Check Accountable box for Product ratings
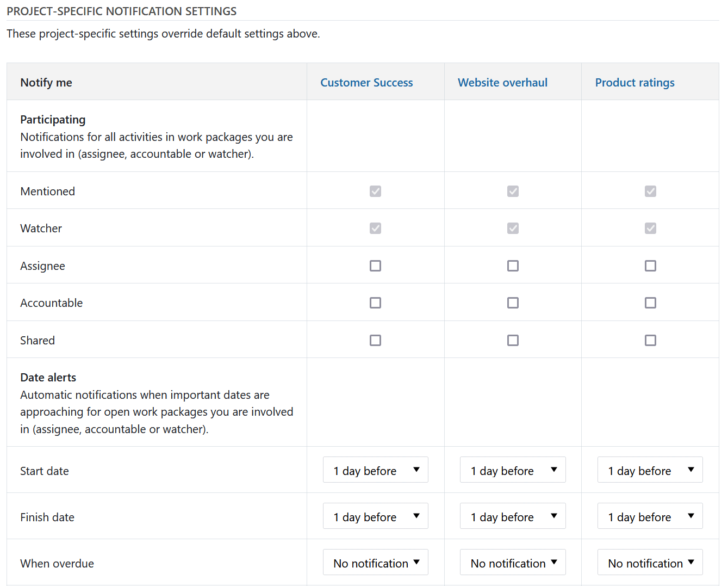 [650, 303]
